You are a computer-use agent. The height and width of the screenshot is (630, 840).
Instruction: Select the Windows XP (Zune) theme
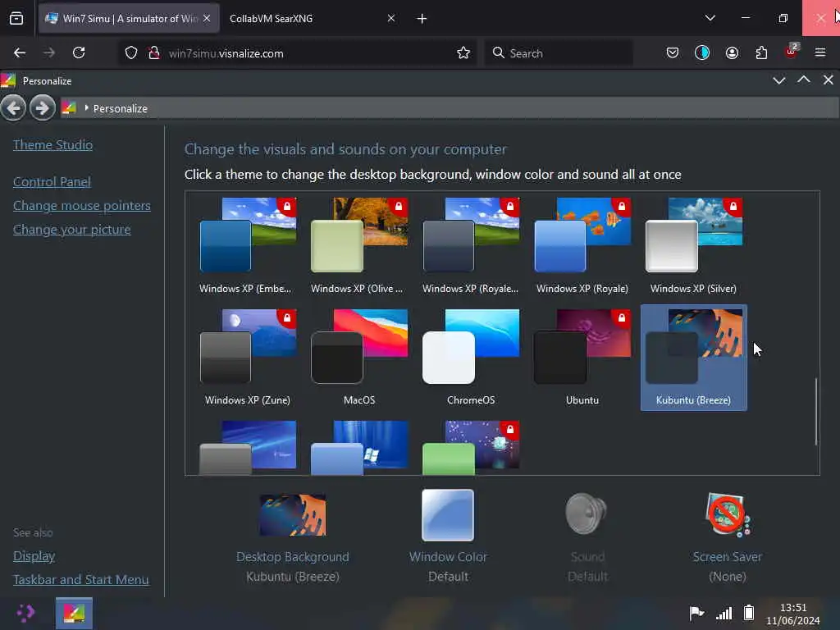point(248,358)
